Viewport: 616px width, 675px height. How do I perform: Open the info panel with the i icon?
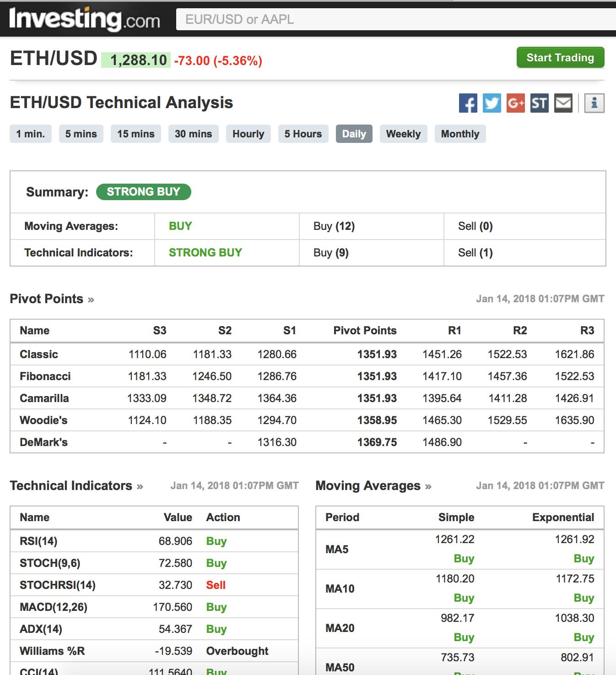pos(594,103)
